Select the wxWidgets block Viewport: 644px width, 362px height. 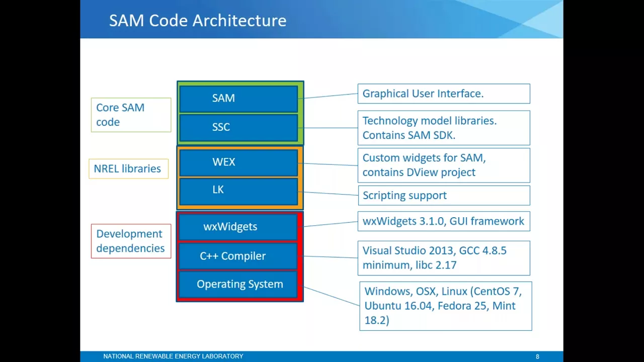coord(238,227)
